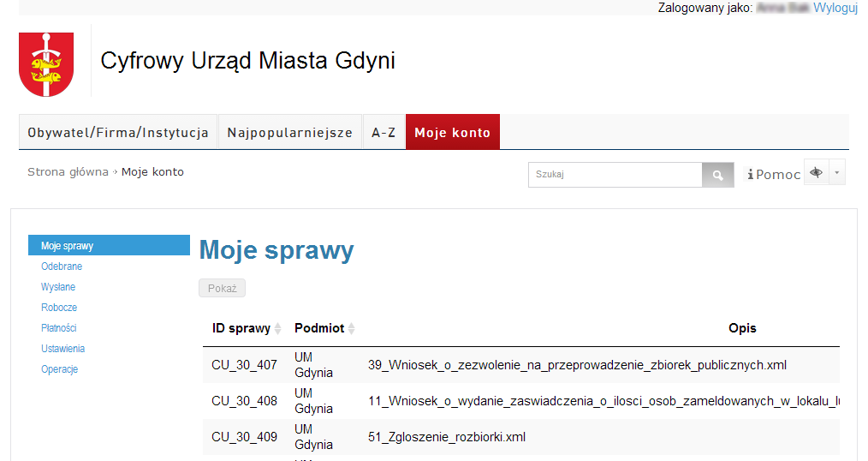Image resolution: width=868 pixels, height=461 pixels.
Task: Toggle the accessibility eye icon
Action: click(817, 173)
